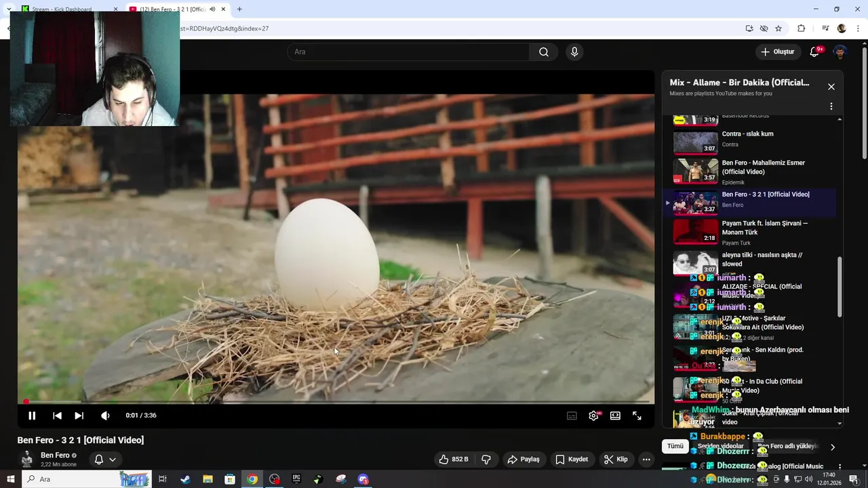Click the YouTube search magnifier button

click(544, 52)
